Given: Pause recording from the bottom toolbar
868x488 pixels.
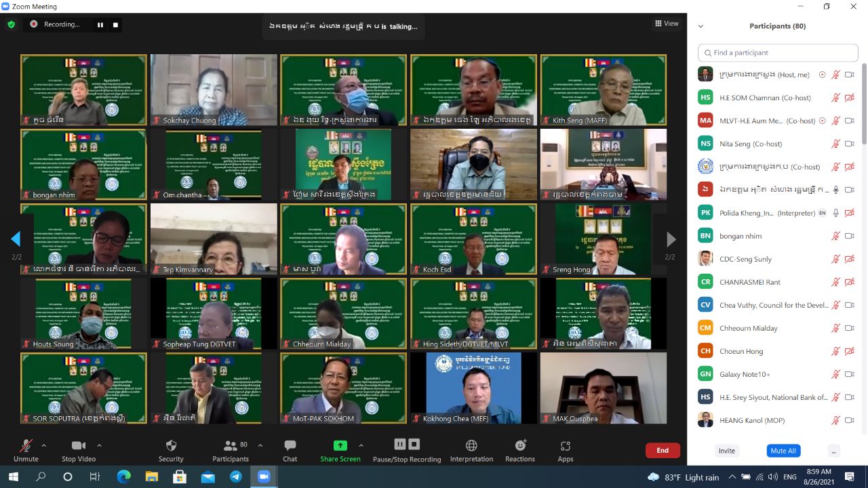Looking at the screenshot, I should (x=399, y=444).
